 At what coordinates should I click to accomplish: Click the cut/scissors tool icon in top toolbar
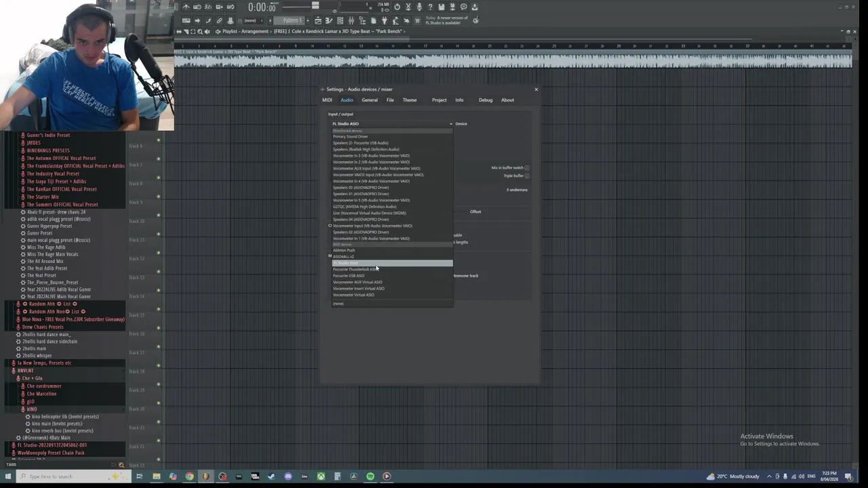(x=408, y=7)
